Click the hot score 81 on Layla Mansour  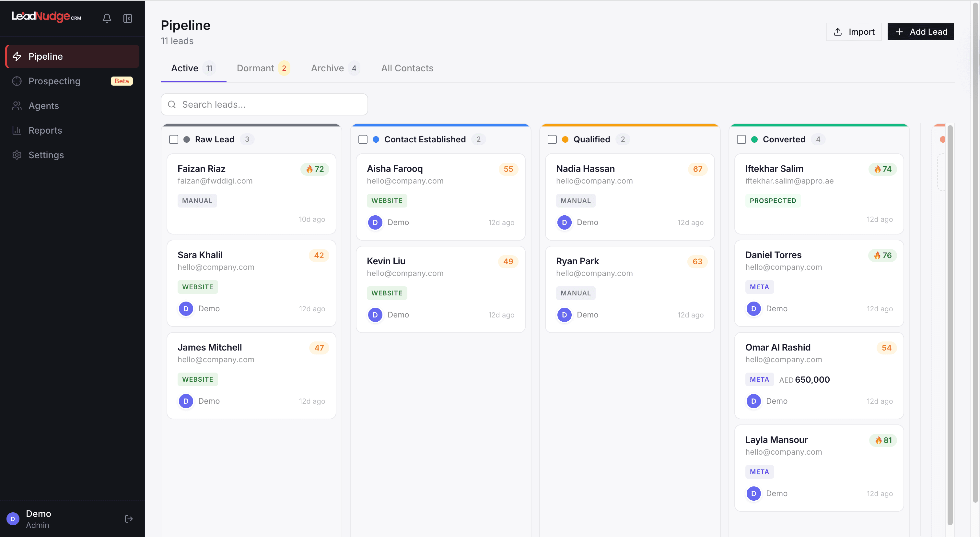click(883, 440)
